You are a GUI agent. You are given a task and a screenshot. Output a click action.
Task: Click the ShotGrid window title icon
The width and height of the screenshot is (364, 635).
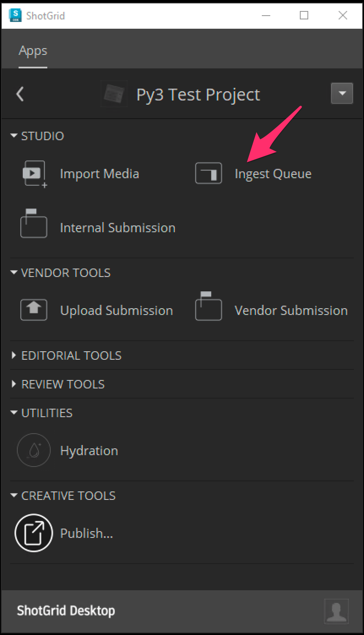15,16
